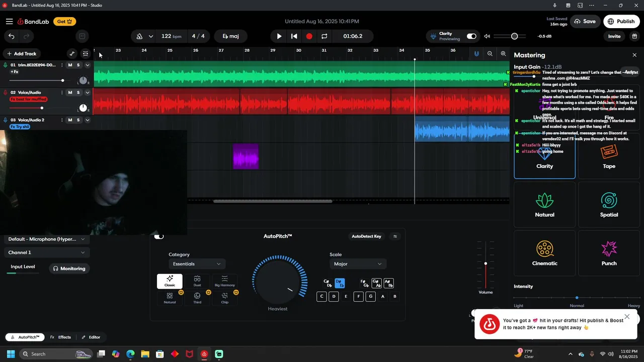Click the Invite button
This screenshot has height=362, width=644.
pos(614,36)
